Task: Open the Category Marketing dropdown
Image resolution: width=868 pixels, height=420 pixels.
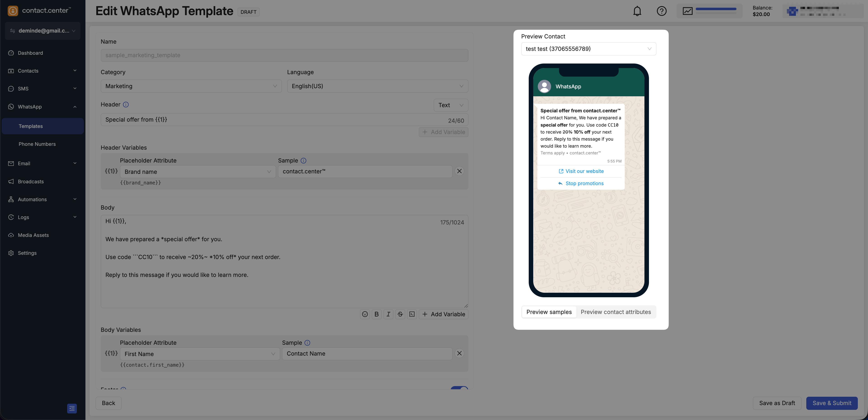Action: [191, 86]
